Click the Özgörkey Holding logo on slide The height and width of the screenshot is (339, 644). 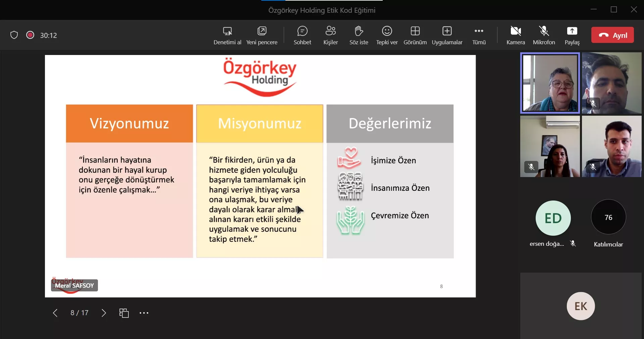(x=260, y=77)
